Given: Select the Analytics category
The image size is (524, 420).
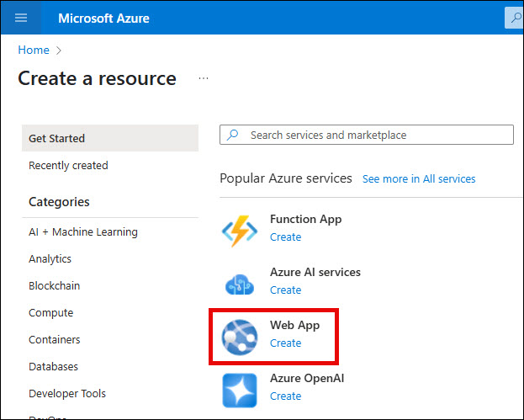Looking at the screenshot, I should coord(50,259).
